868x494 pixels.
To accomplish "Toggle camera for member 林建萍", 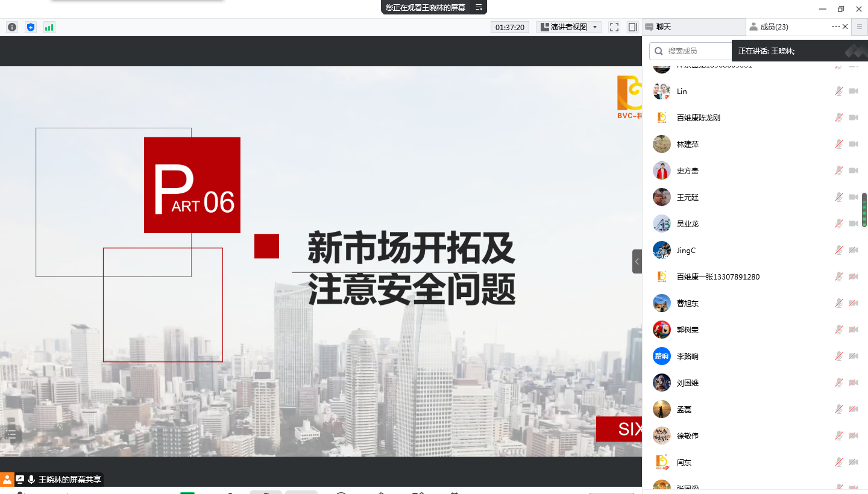I will [x=853, y=145].
